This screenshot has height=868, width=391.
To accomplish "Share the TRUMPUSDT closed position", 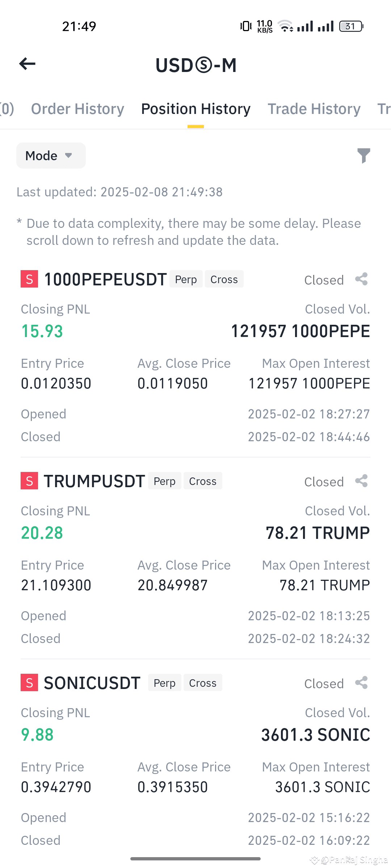I will 361,481.
